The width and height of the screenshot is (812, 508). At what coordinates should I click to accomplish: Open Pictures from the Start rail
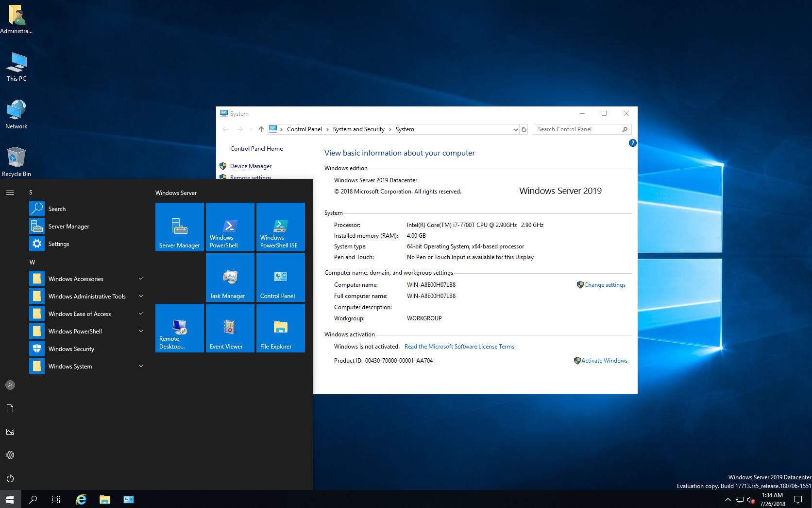click(x=10, y=432)
